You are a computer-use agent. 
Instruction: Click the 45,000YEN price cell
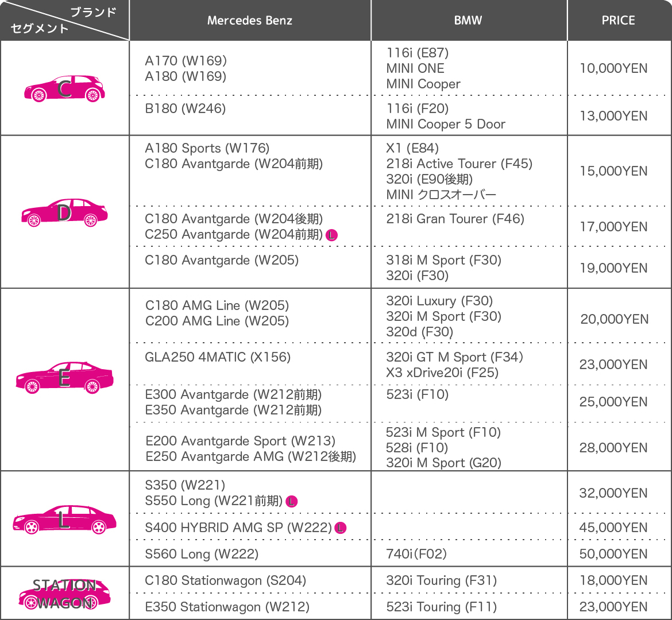(x=614, y=528)
